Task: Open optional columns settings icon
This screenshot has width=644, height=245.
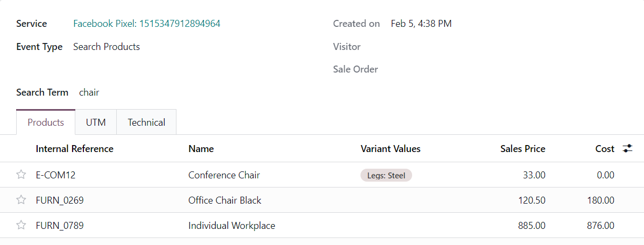Action: (x=627, y=149)
